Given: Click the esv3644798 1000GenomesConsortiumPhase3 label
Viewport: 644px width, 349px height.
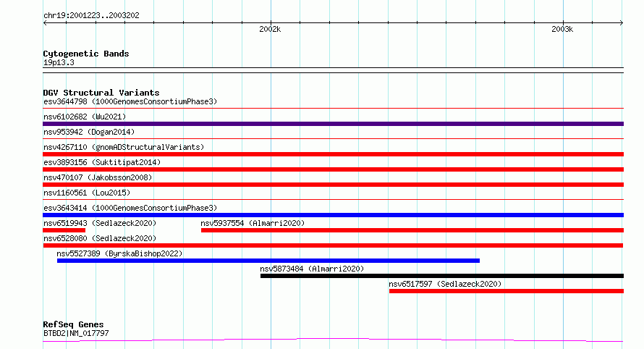Looking at the screenshot, I should coord(130,101).
